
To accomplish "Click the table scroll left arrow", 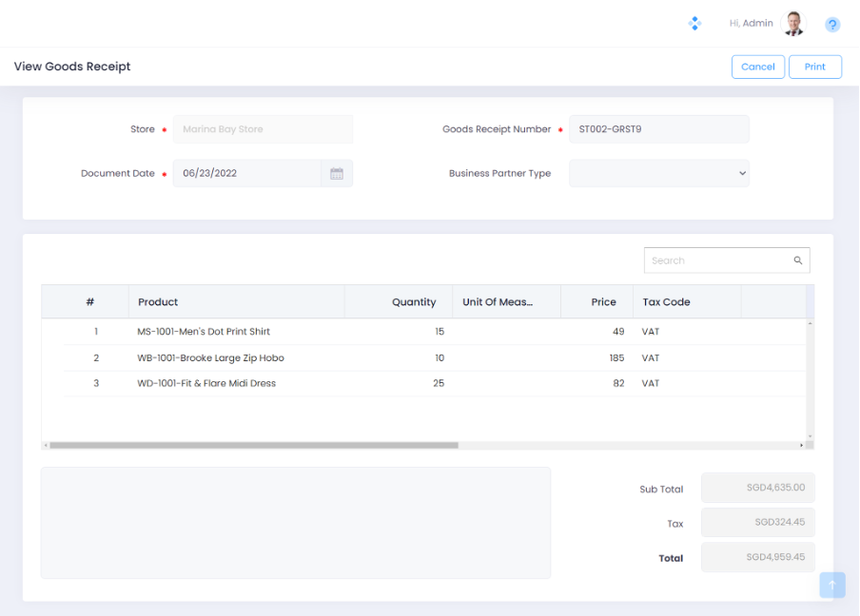I will (x=46, y=445).
